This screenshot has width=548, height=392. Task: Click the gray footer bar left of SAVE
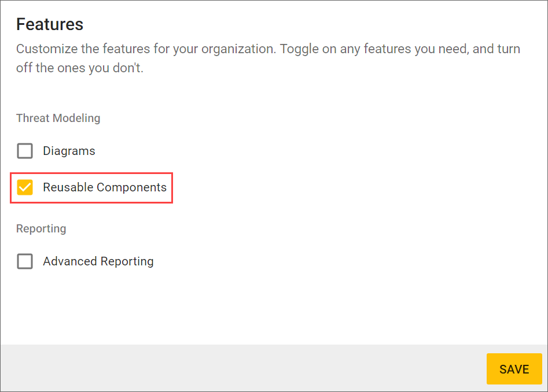click(231, 368)
